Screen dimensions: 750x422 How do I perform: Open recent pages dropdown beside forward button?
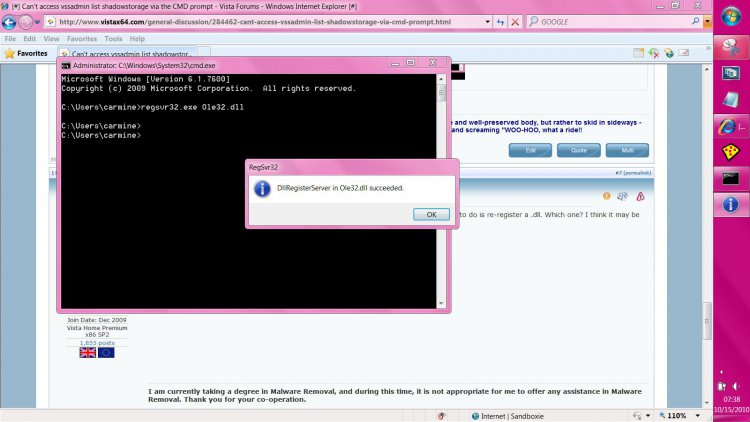tap(37, 22)
